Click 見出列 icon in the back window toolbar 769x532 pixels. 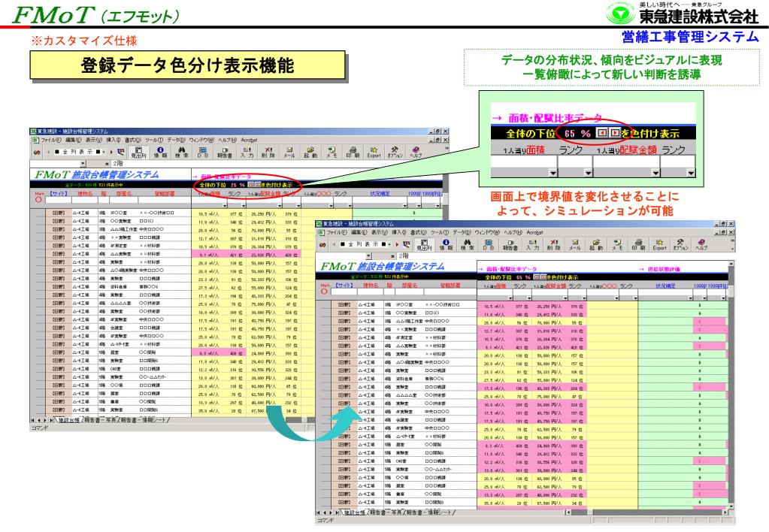click(139, 152)
